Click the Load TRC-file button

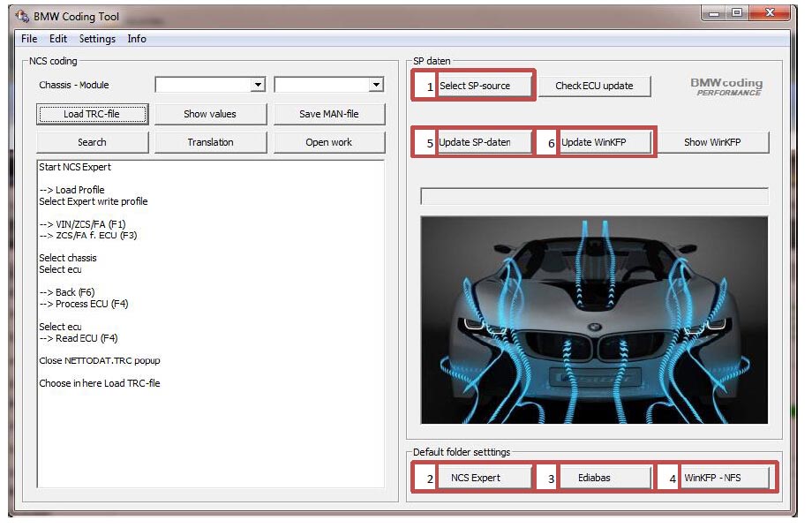point(92,114)
